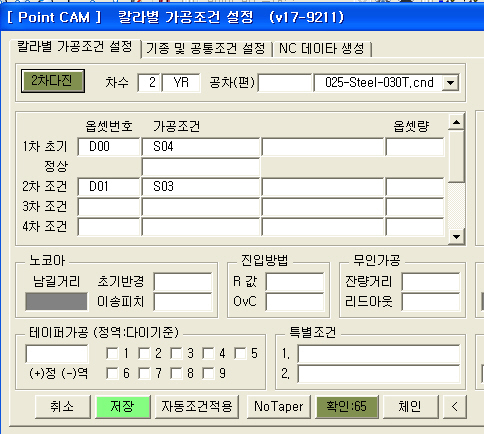
Task: Click the 취소 cancel button
Action: coord(62,407)
